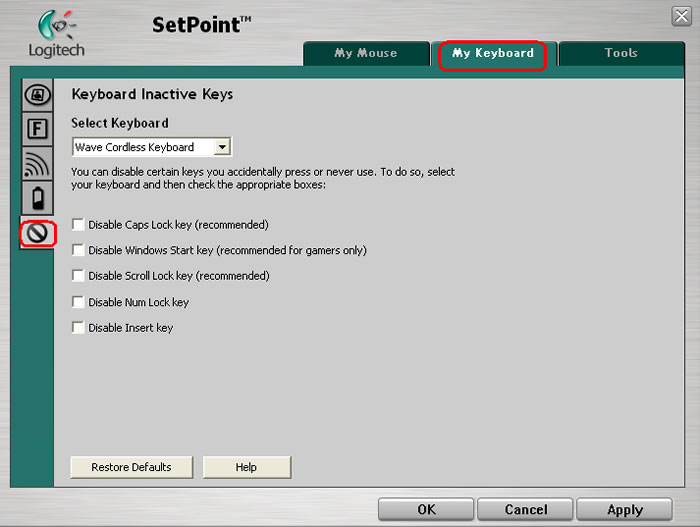Open keyboard battery status sidebar icon
The height and width of the screenshot is (527, 700).
click(38, 198)
